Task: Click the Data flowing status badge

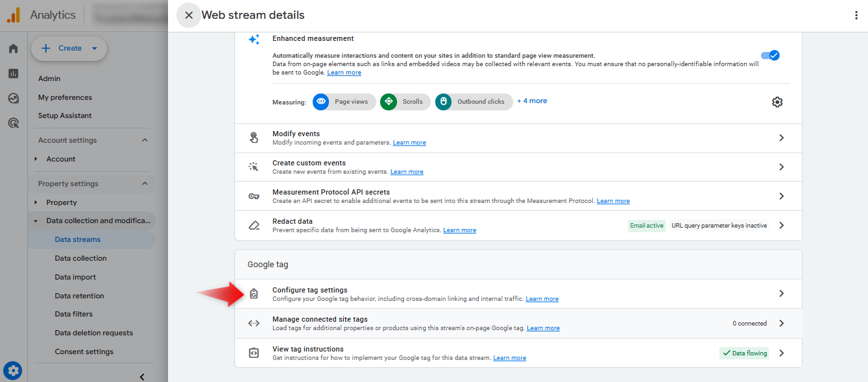Action: pyautogui.click(x=744, y=353)
